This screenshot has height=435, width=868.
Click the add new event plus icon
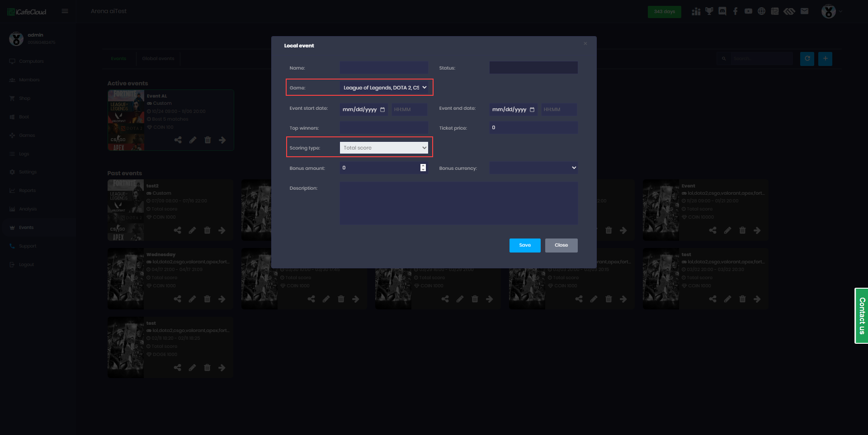[825, 59]
